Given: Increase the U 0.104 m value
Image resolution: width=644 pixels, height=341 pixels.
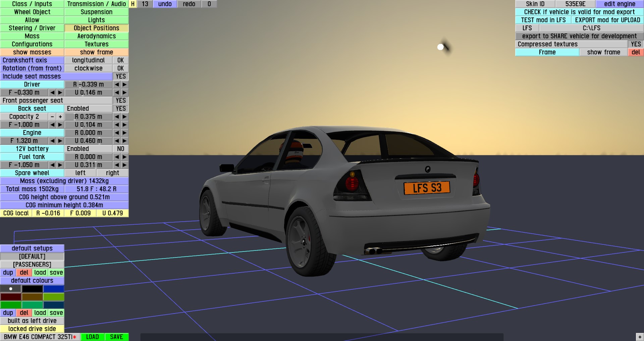Looking at the screenshot, I should [125, 125].
